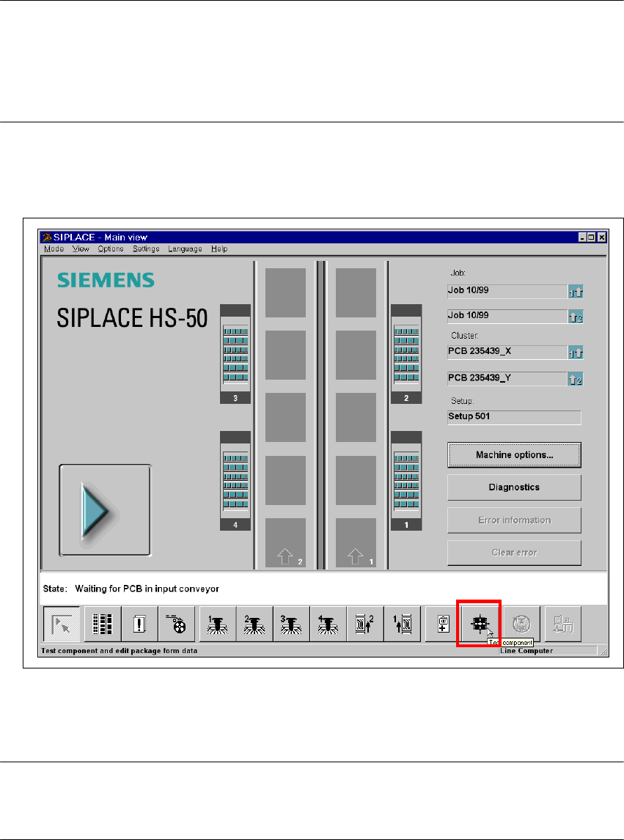Click the placement head 2 toolbar icon
This screenshot has width=624, height=840.
point(254,624)
